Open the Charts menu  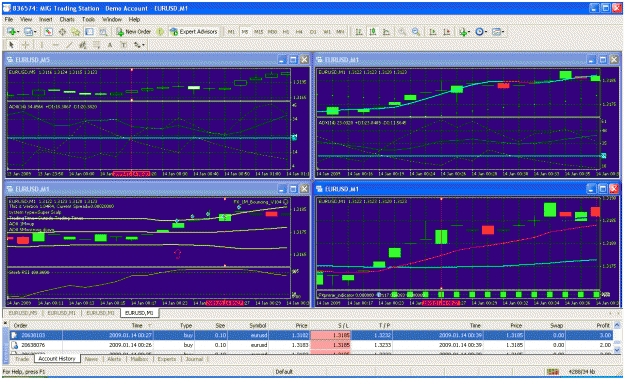tap(67, 19)
